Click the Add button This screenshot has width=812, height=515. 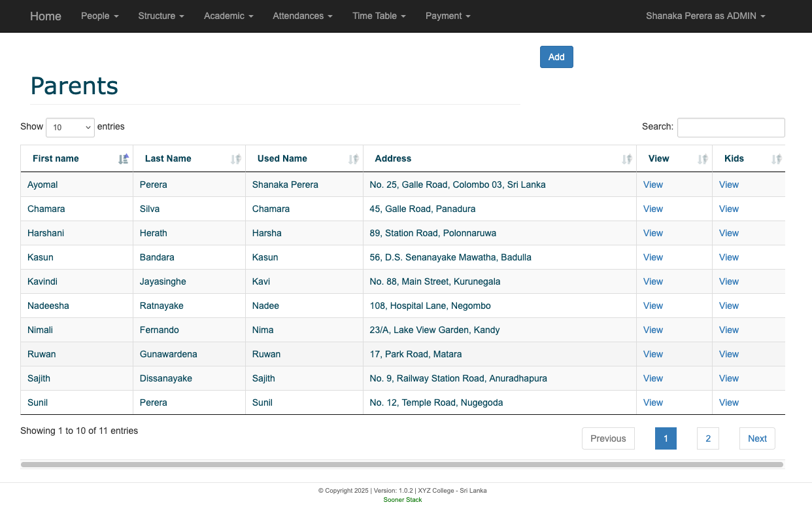(x=556, y=57)
